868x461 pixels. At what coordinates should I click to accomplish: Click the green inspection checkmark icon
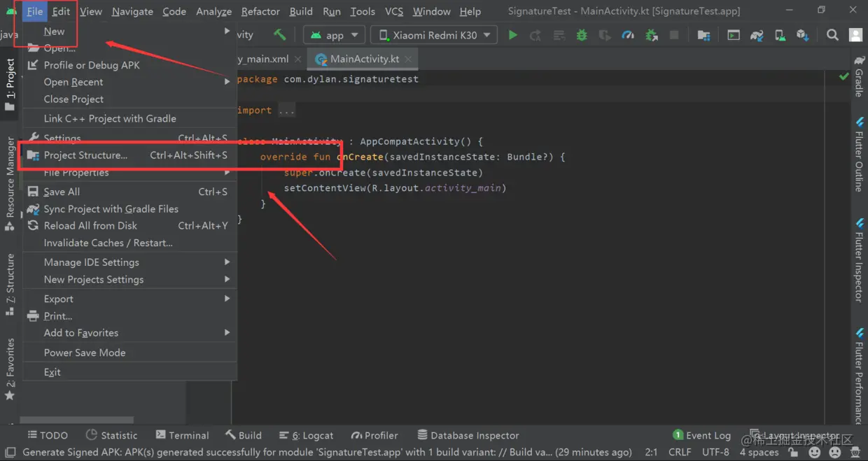(x=843, y=77)
